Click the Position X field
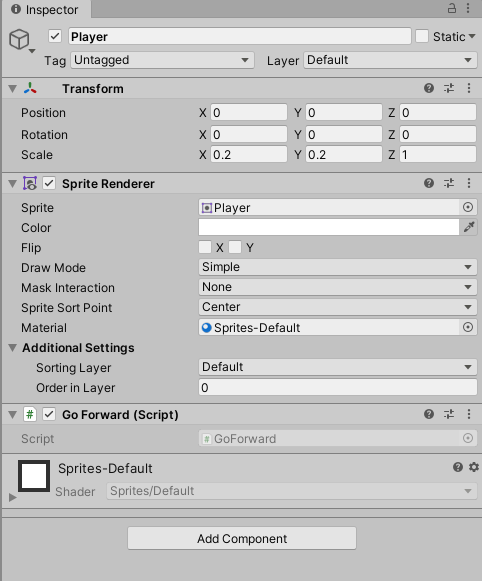The image size is (482, 581). click(x=249, y=112)
